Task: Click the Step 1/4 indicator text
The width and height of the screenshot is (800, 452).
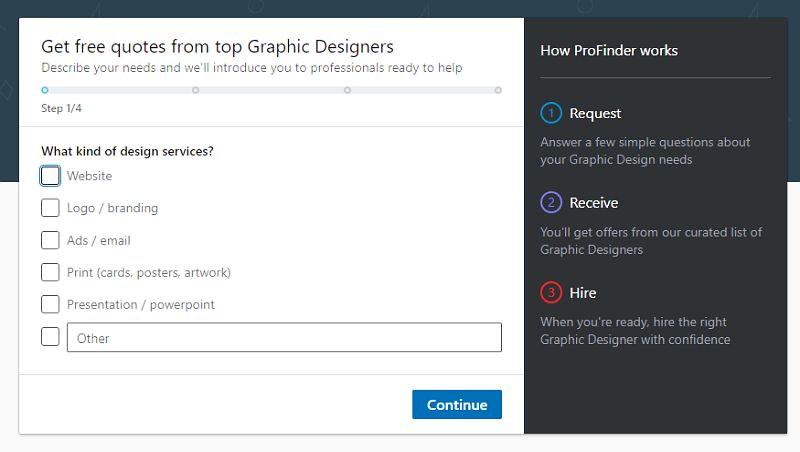Action: pyautogui.click(x=61, y=108)
